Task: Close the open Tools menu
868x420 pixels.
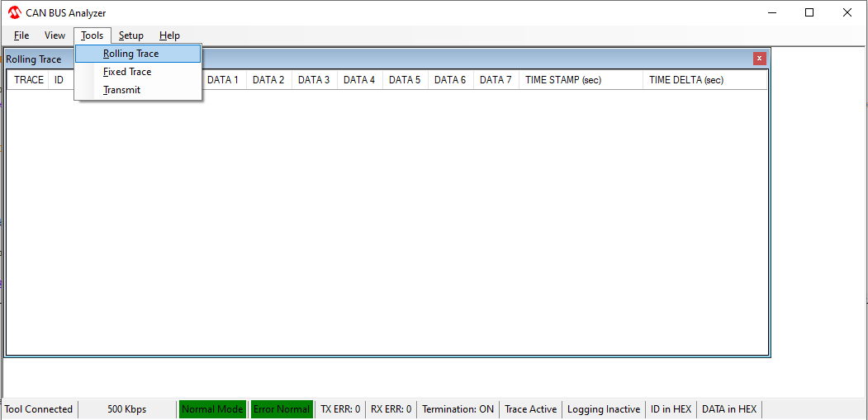Action: 92,35
